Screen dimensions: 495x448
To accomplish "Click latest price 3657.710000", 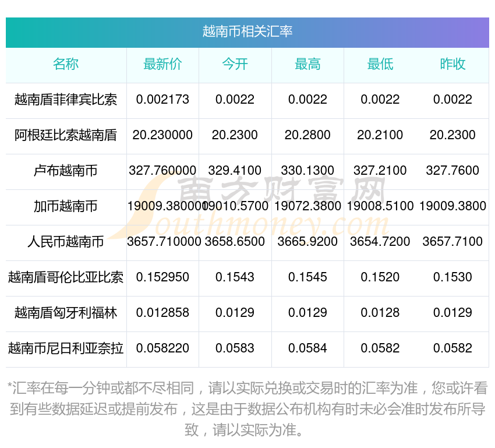I will [164, 242].
